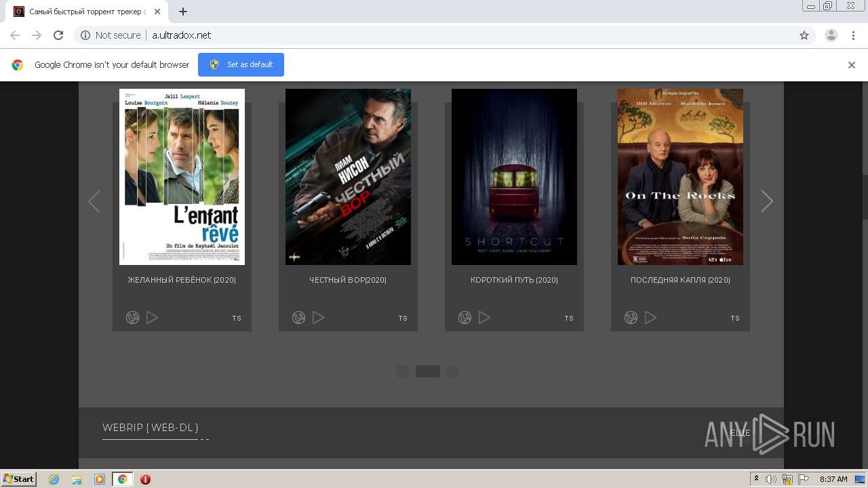Open the ЖЕЛАННЫЙ РЕБЁНОК (2020) title link
This screenshot has height=488, width=868.
click(x=182, y=280)
